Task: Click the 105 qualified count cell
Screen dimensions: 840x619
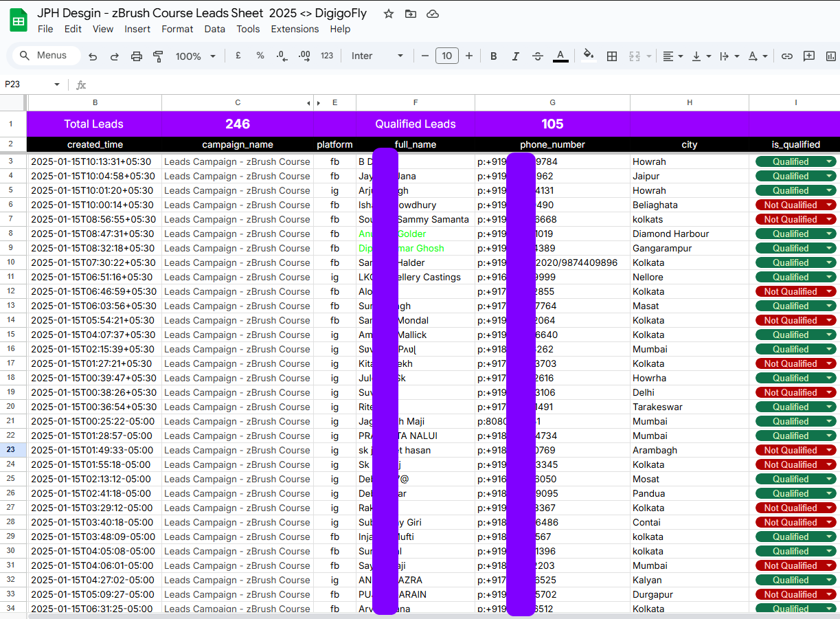Action: [x=552, y=124]
